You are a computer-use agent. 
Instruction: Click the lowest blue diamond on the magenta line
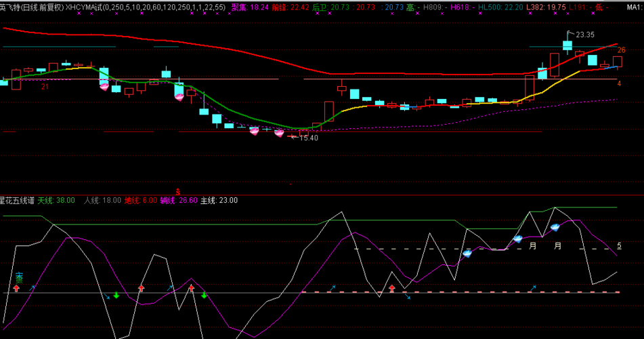[x=467, y=254]
